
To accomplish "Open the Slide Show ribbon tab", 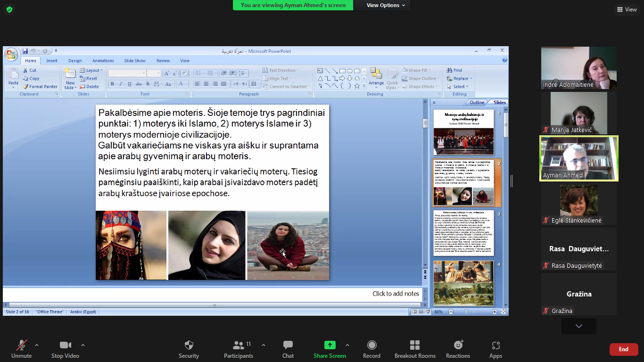I will click(135, 61).
